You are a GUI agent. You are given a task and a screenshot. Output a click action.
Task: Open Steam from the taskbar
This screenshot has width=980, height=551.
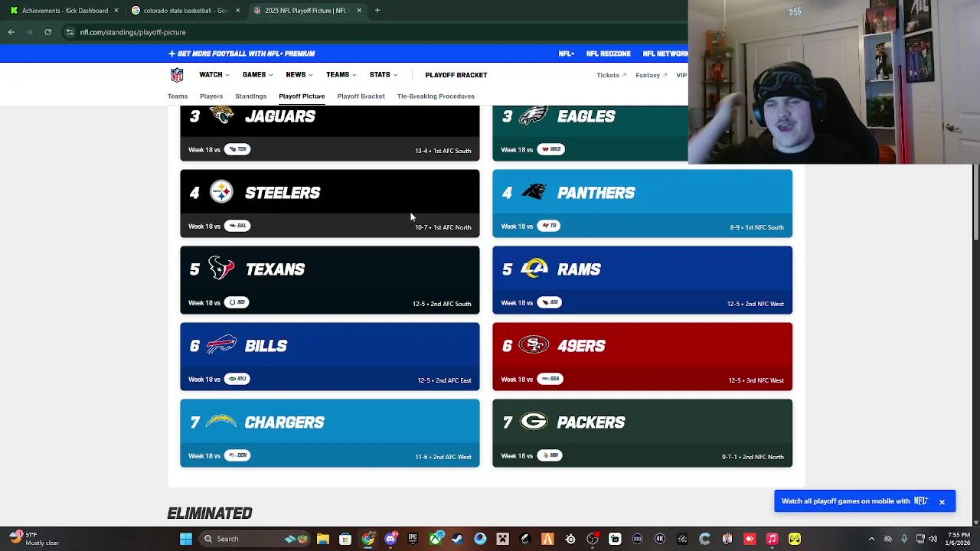pos(458,539)
